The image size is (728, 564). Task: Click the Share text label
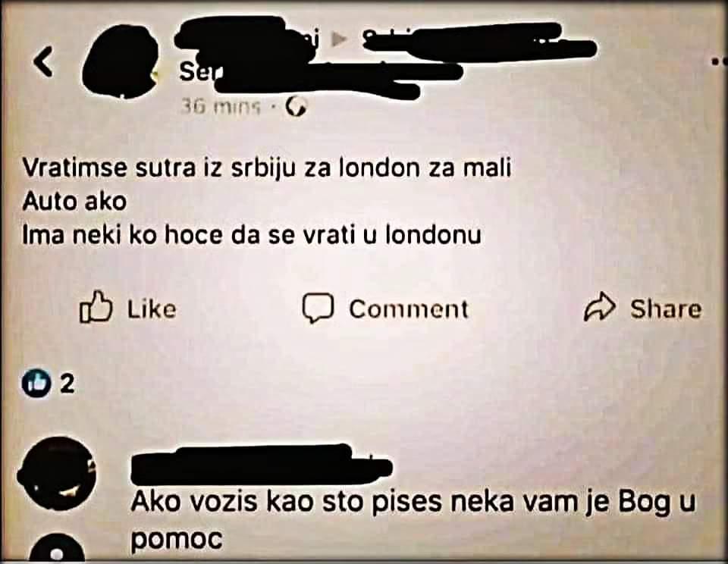(665, 309)
